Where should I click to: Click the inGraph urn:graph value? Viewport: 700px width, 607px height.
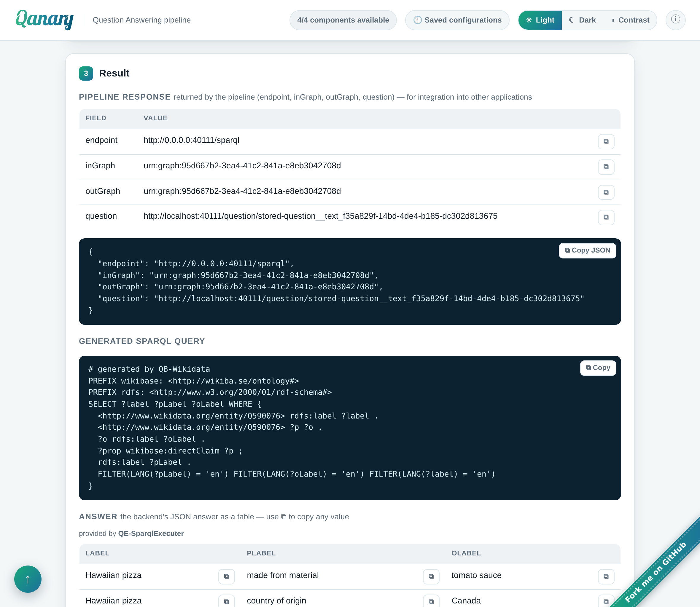point(242,165)
